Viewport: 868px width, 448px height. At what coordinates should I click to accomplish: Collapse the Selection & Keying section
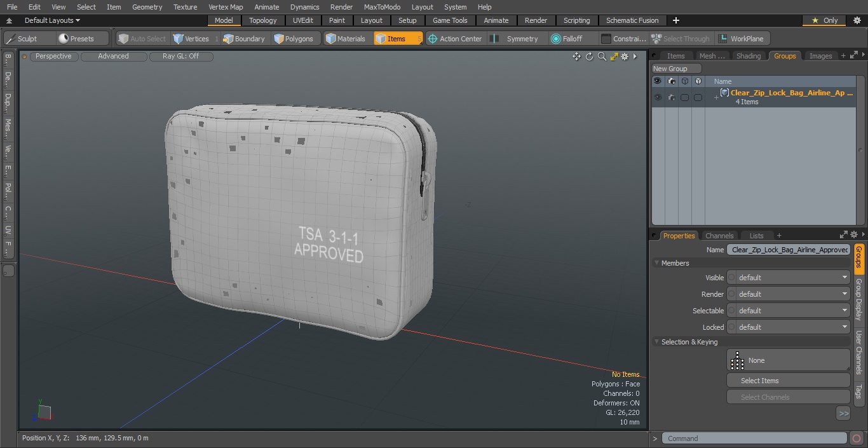coord(656,342)
